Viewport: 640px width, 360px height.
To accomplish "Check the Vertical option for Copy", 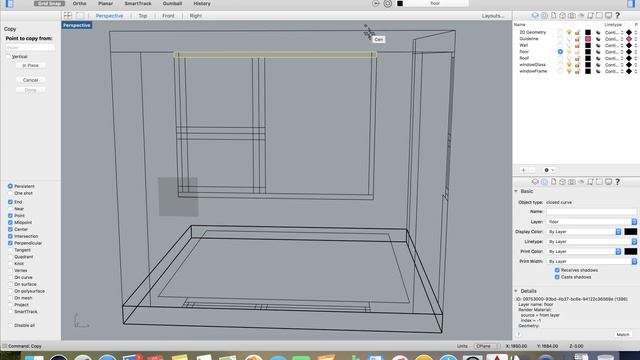I will click(9, 57).
